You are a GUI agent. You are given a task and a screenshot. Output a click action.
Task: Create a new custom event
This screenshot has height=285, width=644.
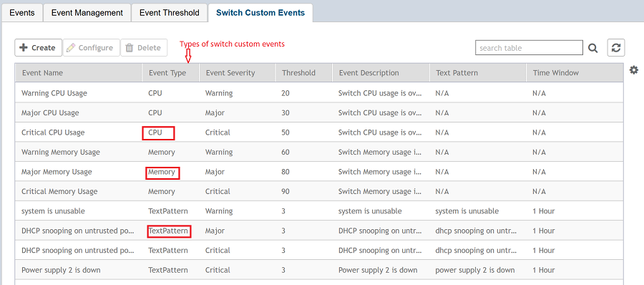38,48
